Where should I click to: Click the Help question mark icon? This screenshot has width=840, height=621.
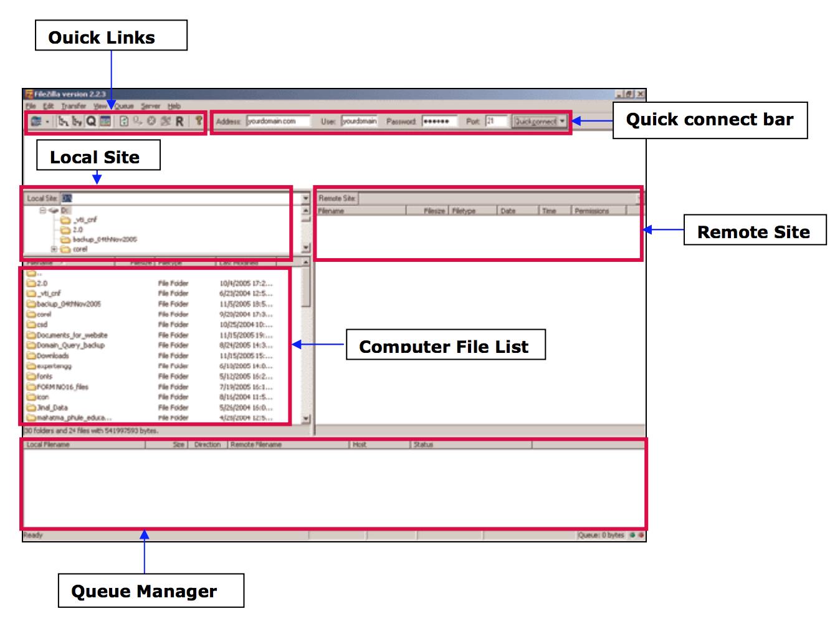tap(198, 121)
